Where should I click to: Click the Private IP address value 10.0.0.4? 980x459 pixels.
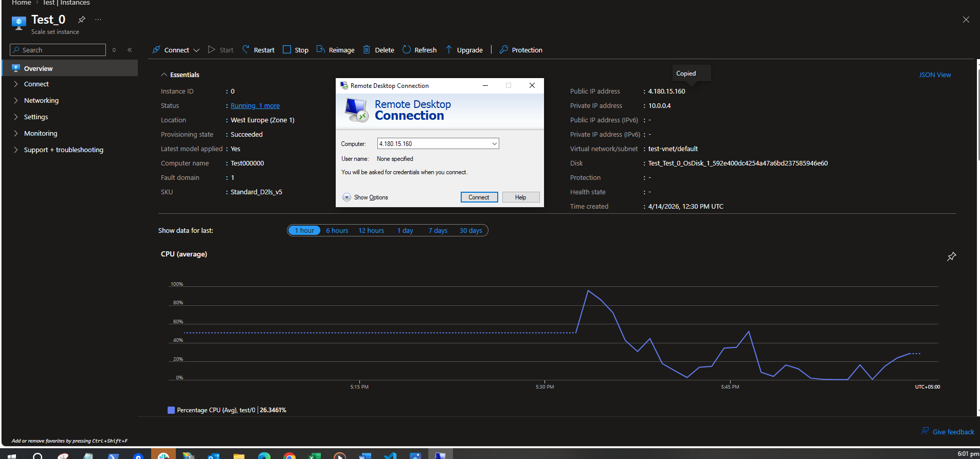click(x=659, y=106)
